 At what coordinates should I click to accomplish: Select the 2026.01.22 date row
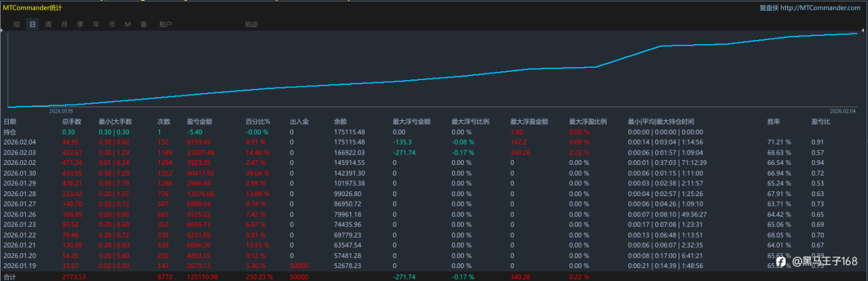click(434, 236)
